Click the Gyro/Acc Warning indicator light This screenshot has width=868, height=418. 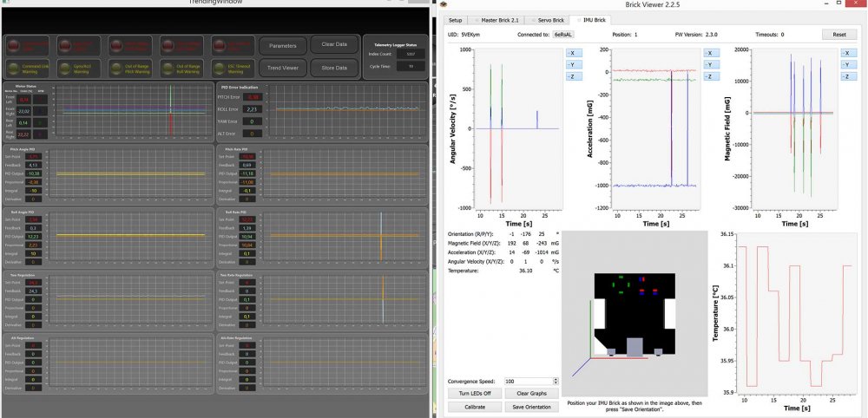tap(66, 67)
